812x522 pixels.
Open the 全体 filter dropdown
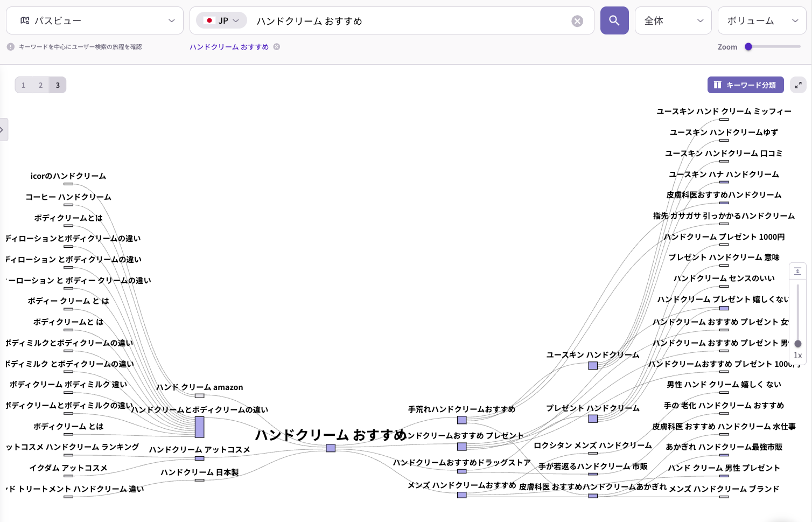(673, 20)
